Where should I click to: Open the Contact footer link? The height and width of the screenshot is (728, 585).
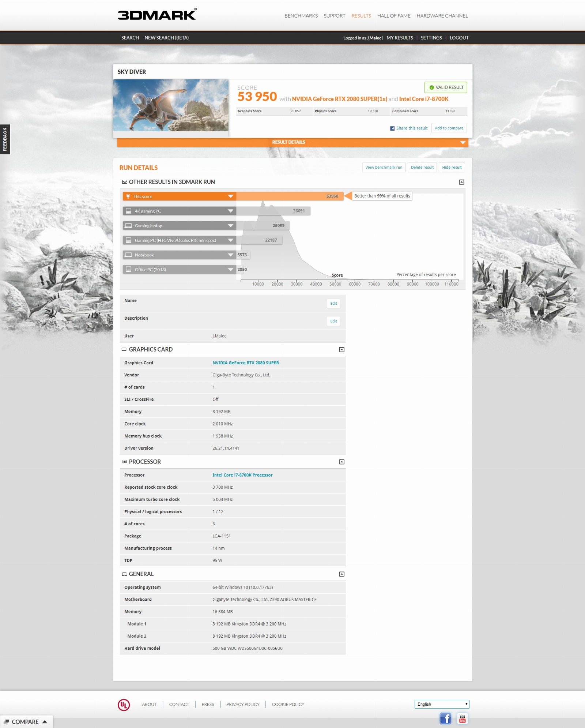pos(179,705)
